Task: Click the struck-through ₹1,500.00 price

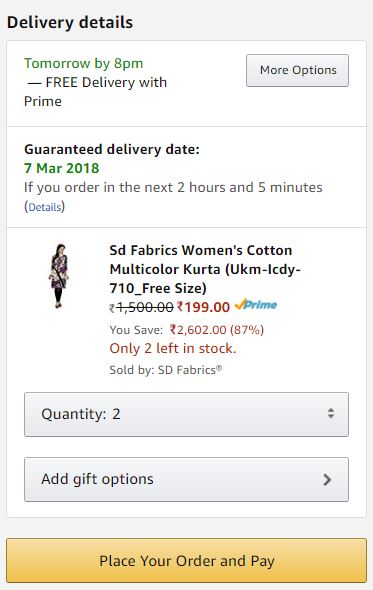Action: tap(142, 307)
